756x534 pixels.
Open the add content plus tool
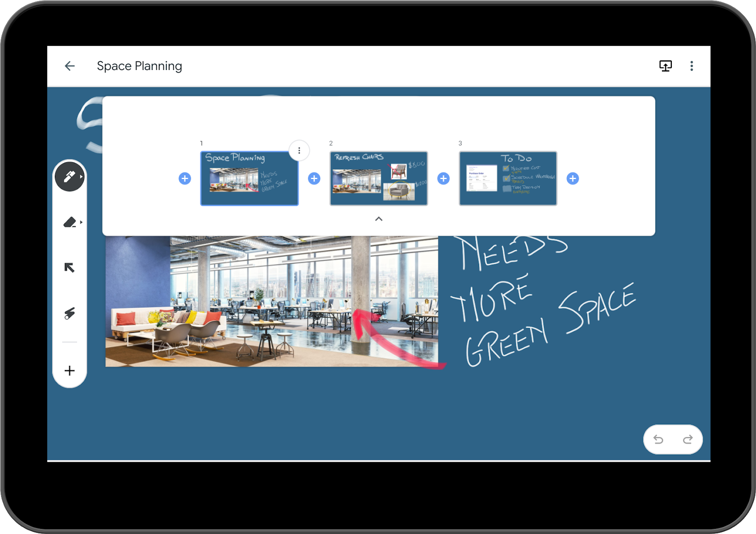click(x=69, y=370)
